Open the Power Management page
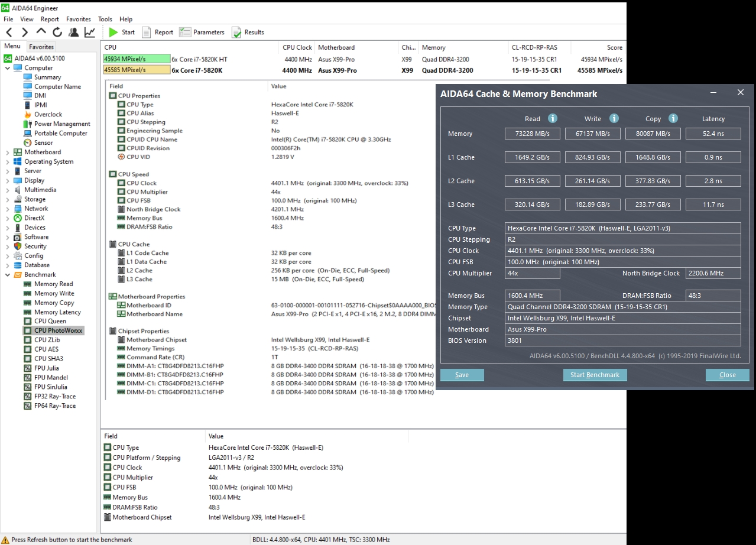The image size is (756, 545). tap(62, 124)
